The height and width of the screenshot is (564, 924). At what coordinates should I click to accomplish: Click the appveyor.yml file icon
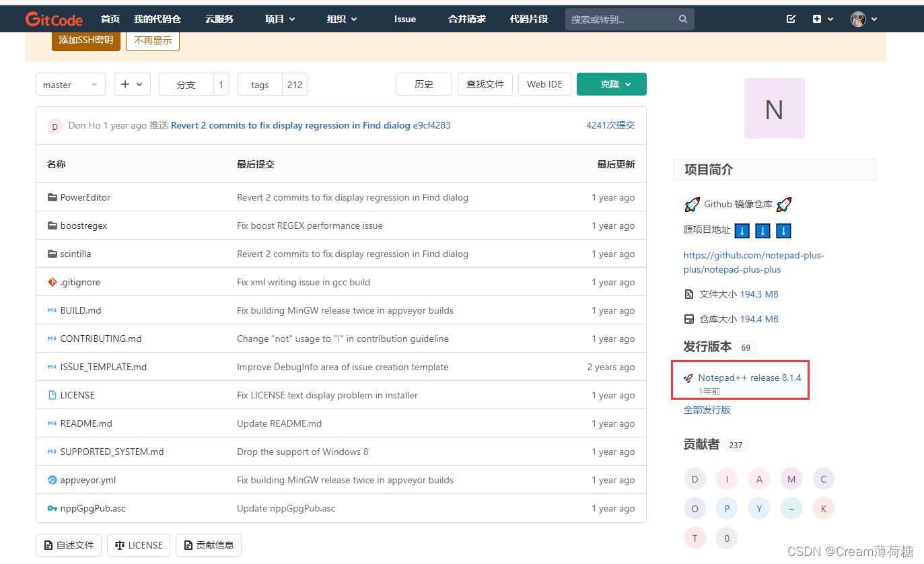pos(52,480)
